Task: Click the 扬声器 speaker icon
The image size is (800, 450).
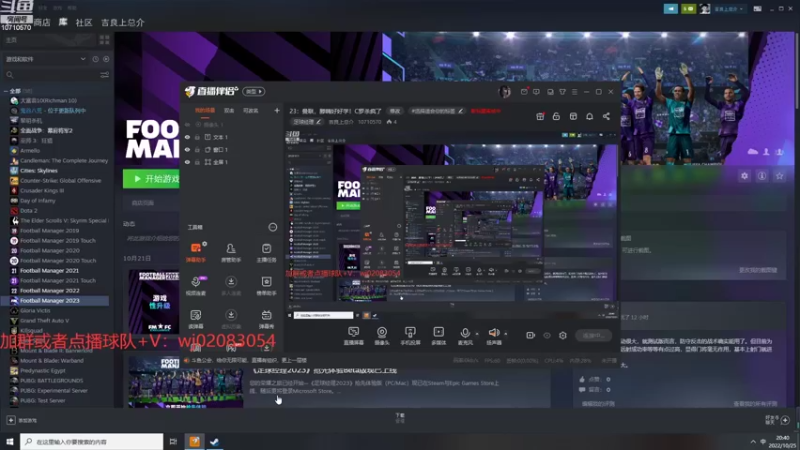Action: coord(493,335)
